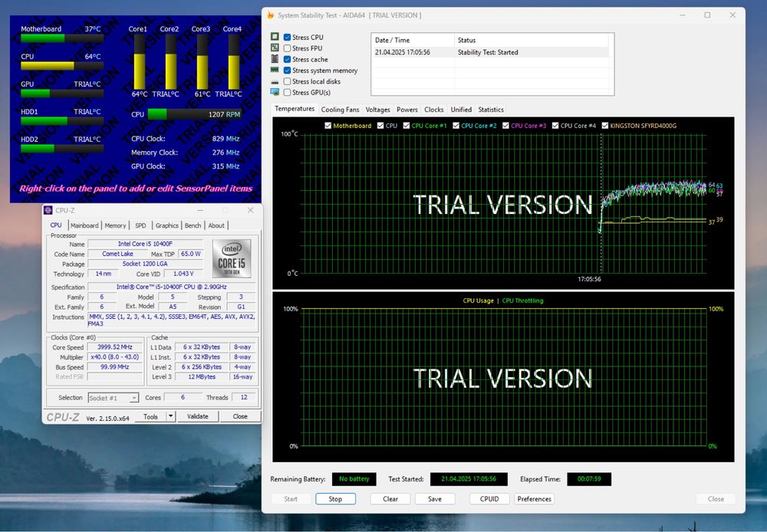Click the AIDA64 flame icon in title bar
Image resolution: width=767 pixels, height=532 pixels.
tap(271, 15)
